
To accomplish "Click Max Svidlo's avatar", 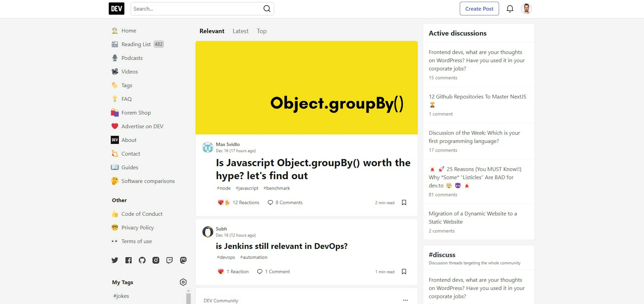I will click(207, 147).
